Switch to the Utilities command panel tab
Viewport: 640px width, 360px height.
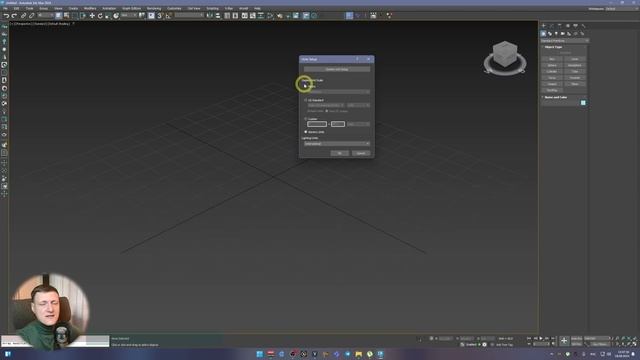click(583, 26)
